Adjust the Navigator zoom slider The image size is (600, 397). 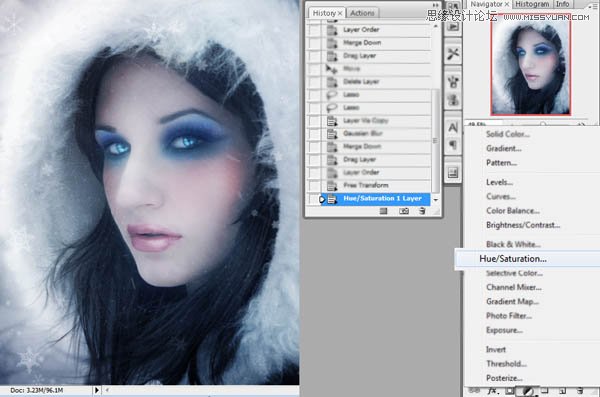[543, 124]
